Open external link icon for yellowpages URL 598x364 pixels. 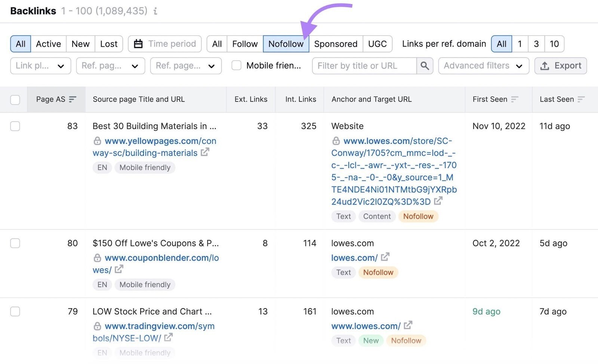(x=205, y=152)
